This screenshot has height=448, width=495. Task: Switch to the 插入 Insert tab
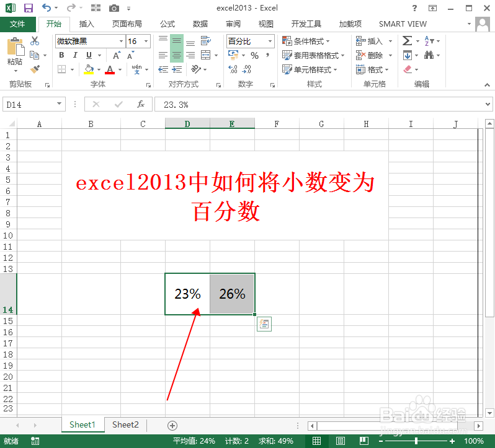coord(86,24)
